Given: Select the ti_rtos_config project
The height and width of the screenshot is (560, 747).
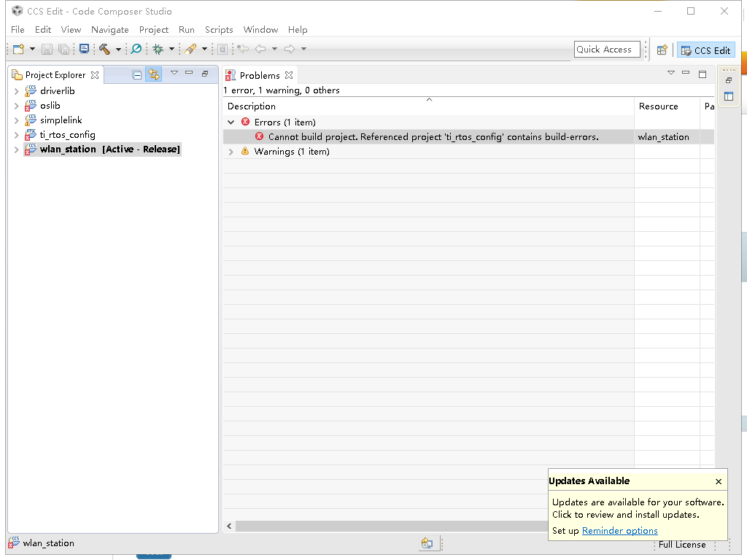Looking at the screenshot, I should click(68, 135).
